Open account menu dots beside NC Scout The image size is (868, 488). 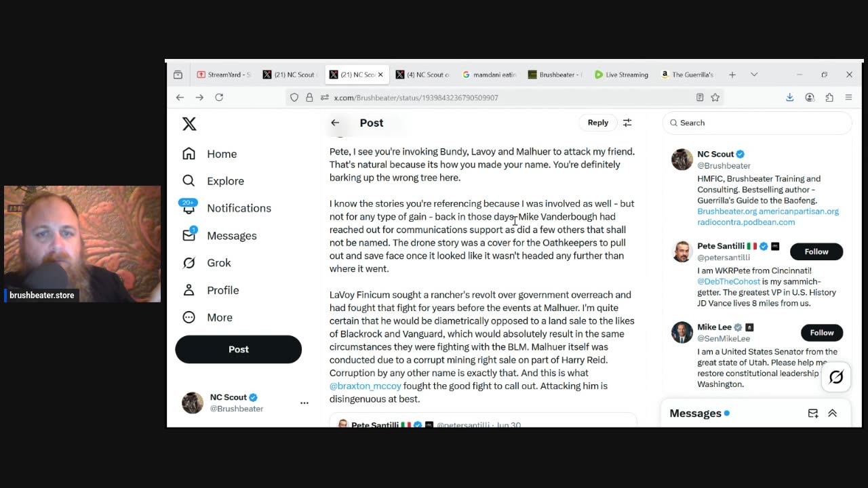tap(304, 403)
